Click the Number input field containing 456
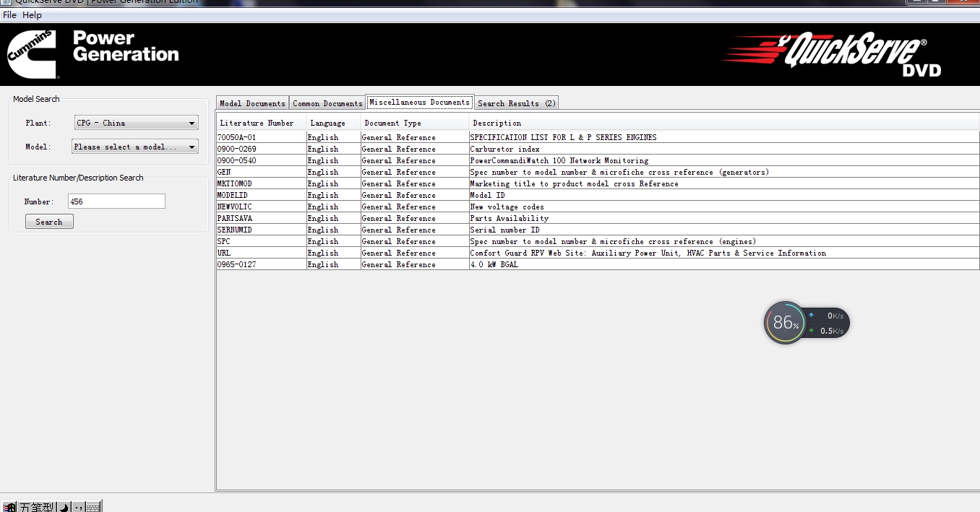Screen dimensions: 980x512 click(x=116, y=201)
